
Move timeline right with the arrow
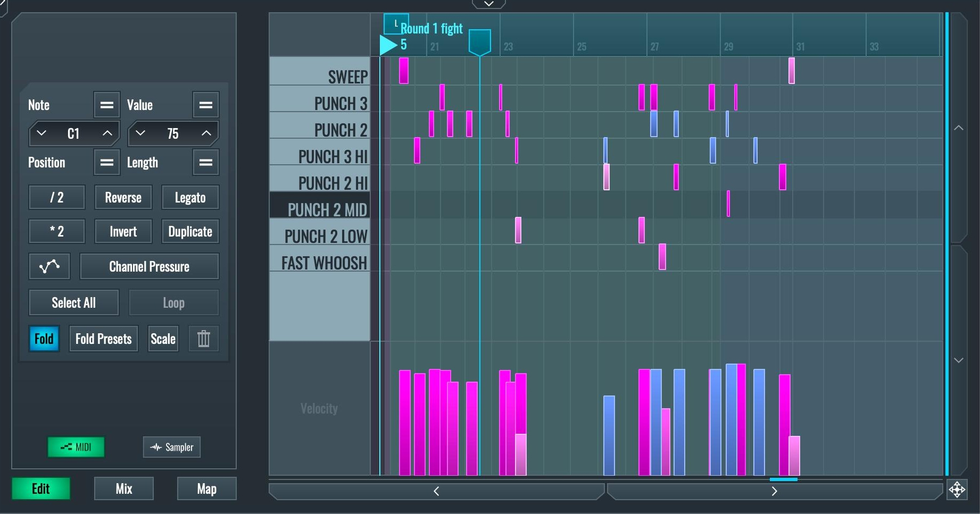[x=775, y=491]
